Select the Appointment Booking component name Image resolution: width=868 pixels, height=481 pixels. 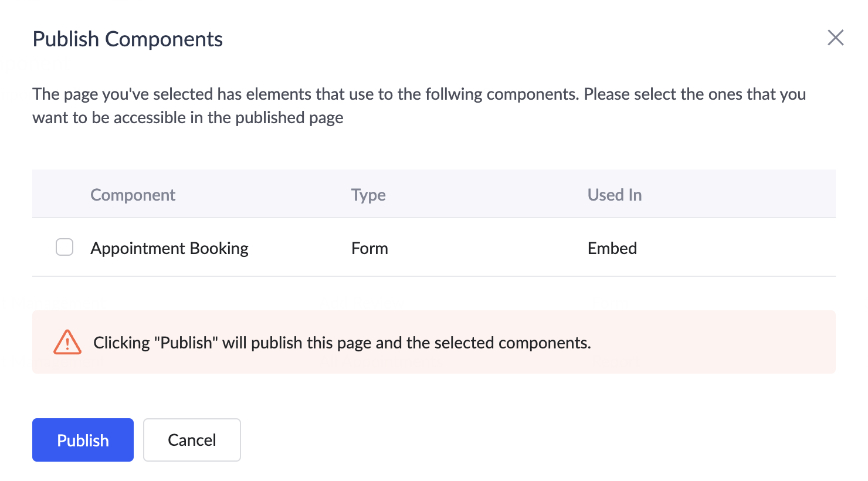[x=169, y=248]
